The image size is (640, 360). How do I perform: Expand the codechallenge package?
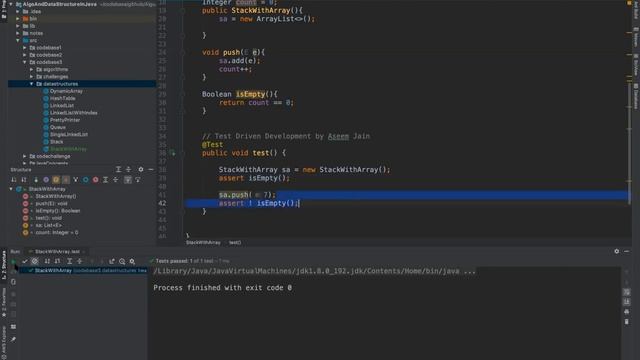[25, 156]
